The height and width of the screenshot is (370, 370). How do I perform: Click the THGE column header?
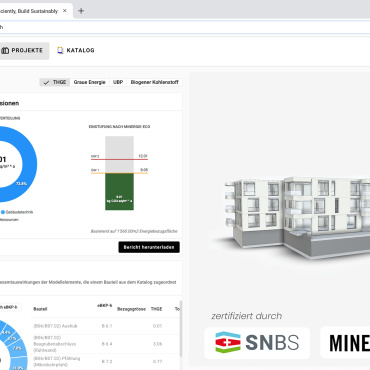pos(156,309)
